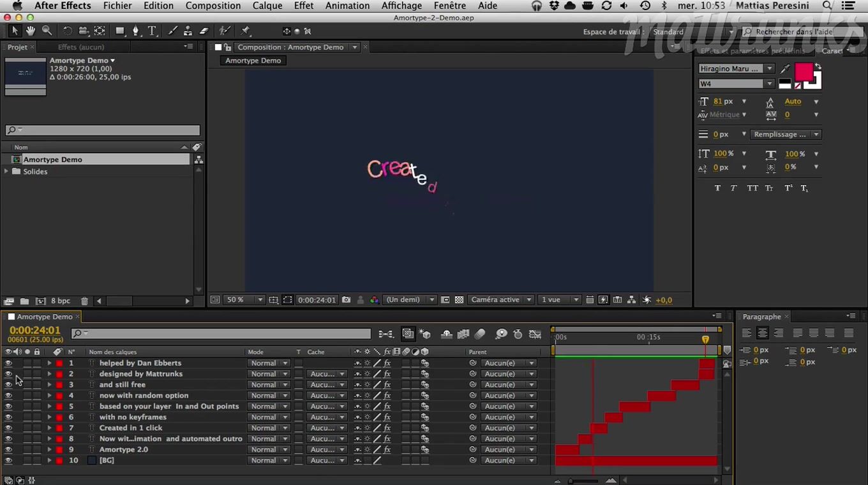Screen dimensions: 868x485
Task: Delete selected item with project trash icon
Action: click(x=84, y=301)
